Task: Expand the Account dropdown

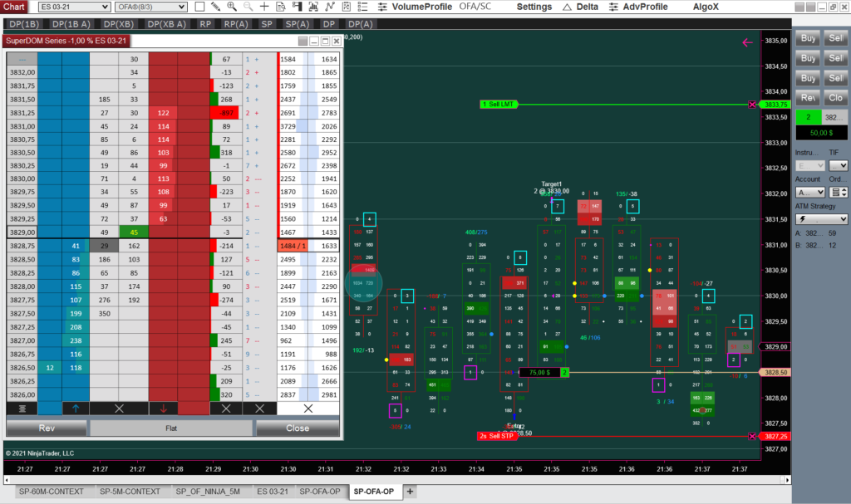Action: 809,192
